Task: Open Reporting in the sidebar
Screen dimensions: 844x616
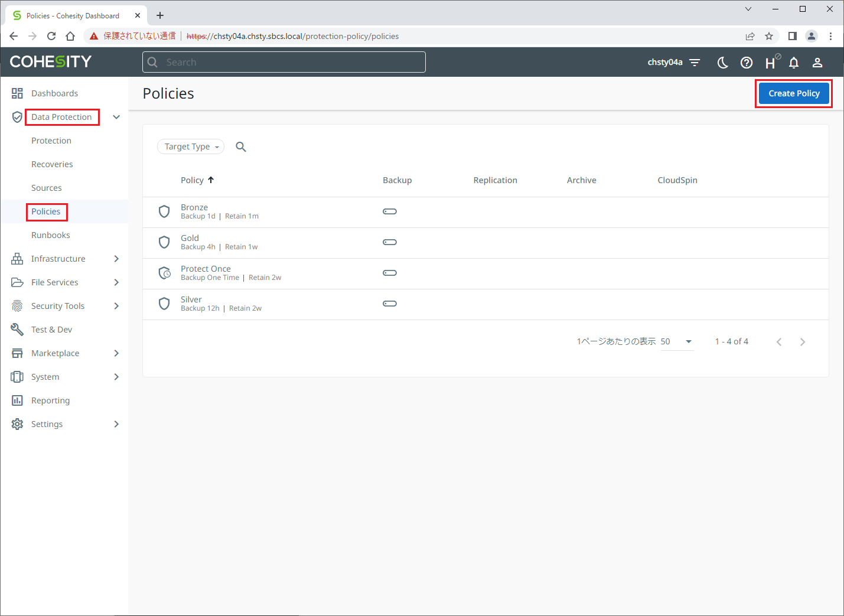Action: pyautogui.click(x=50, y=400)
